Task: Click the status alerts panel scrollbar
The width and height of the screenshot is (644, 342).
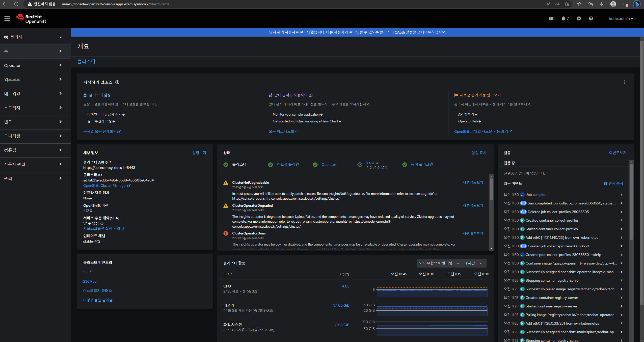Action: [491, 189]
